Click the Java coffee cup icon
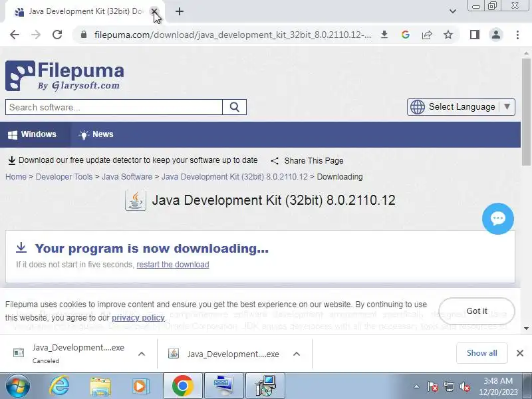532x399 pixels. (136, 200)
